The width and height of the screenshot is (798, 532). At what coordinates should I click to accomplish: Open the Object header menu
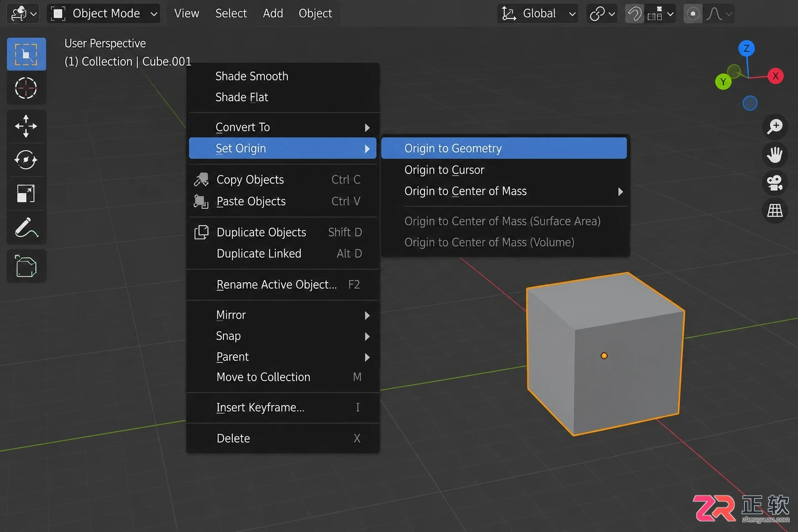[315, 13]
